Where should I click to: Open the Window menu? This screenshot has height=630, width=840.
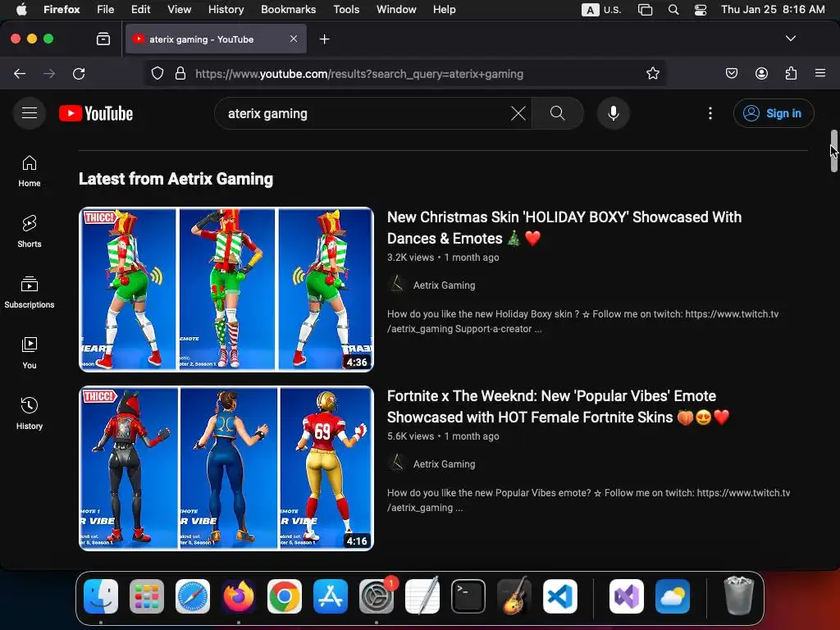pos(396,10)
